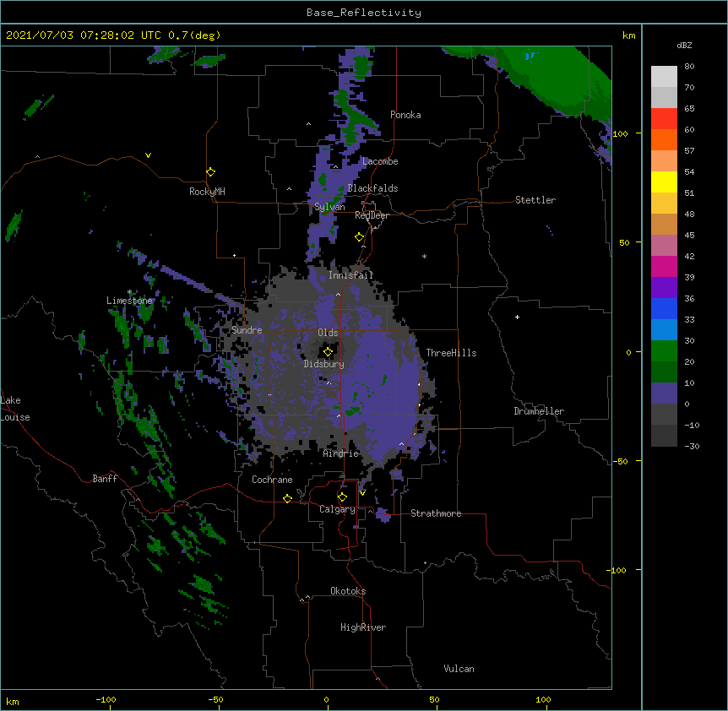Click the km unit label at top-right
Viewport: 728px width, 711px height.
point(628,35)
